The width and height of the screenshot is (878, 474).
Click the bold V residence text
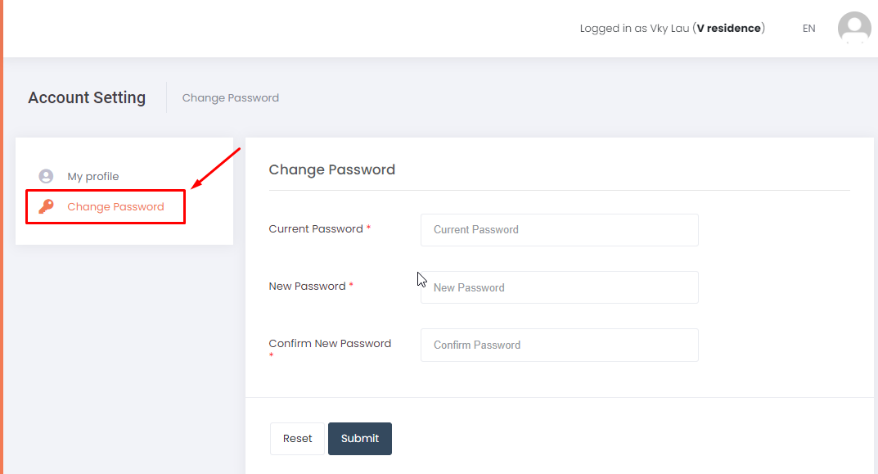click(729, 28)
